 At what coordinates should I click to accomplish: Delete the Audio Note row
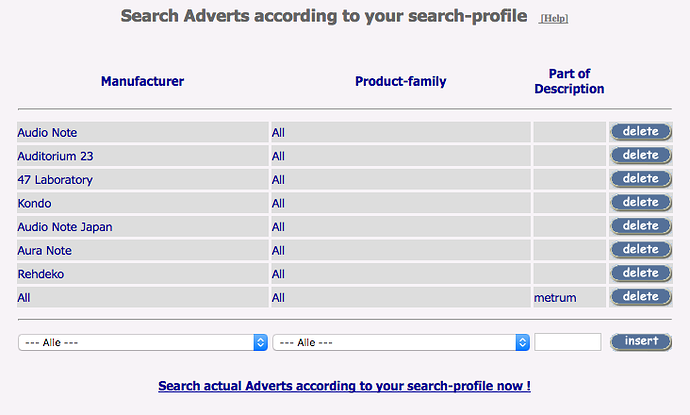pyautogui.click(x=641, y=132)
